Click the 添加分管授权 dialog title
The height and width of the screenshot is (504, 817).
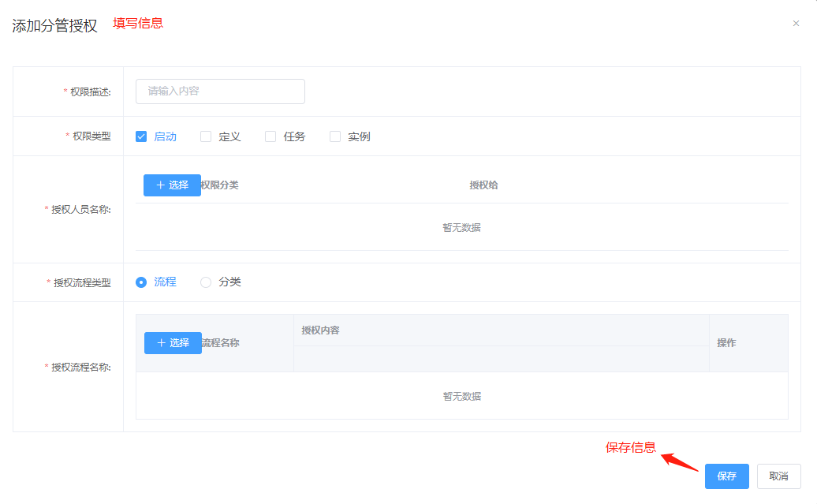pyautogui.click(x=55, y=26)
